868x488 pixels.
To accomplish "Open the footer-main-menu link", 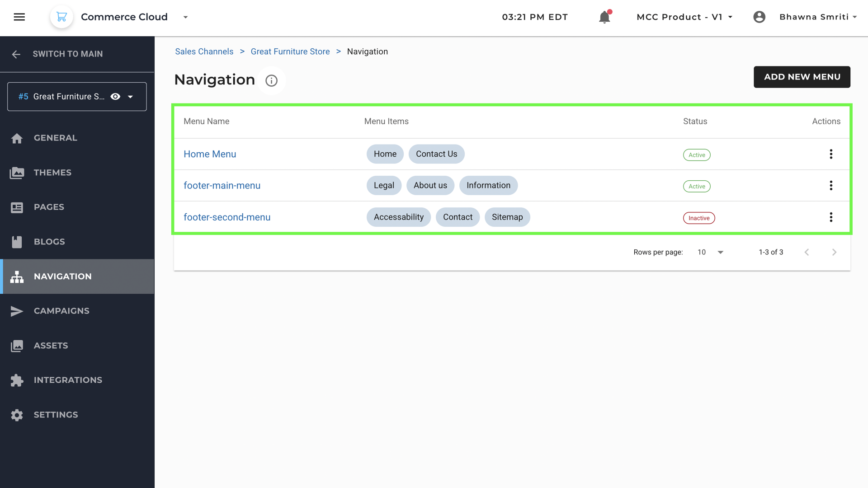I will 222,186.
